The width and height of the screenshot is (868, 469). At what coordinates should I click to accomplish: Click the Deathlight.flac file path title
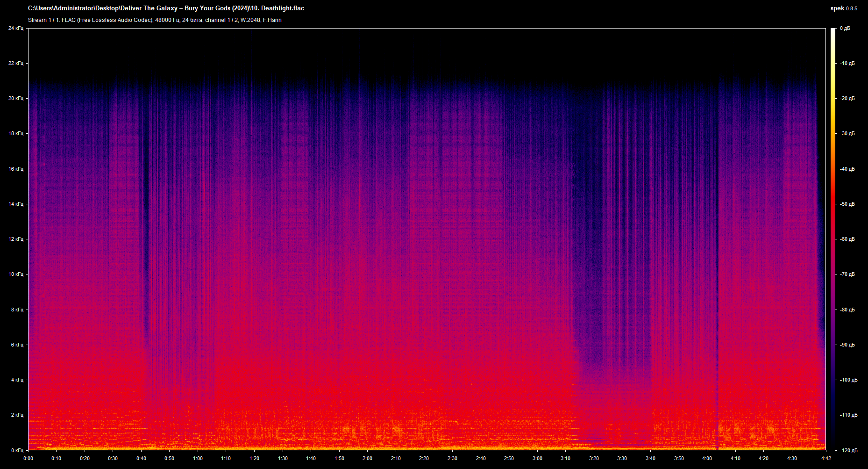point(166,8)
